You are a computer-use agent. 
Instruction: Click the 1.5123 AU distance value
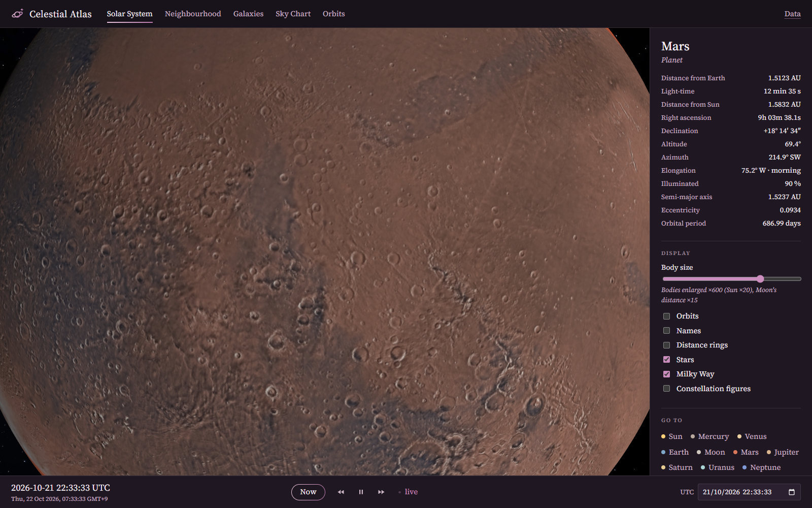click(x=784, y=78)
